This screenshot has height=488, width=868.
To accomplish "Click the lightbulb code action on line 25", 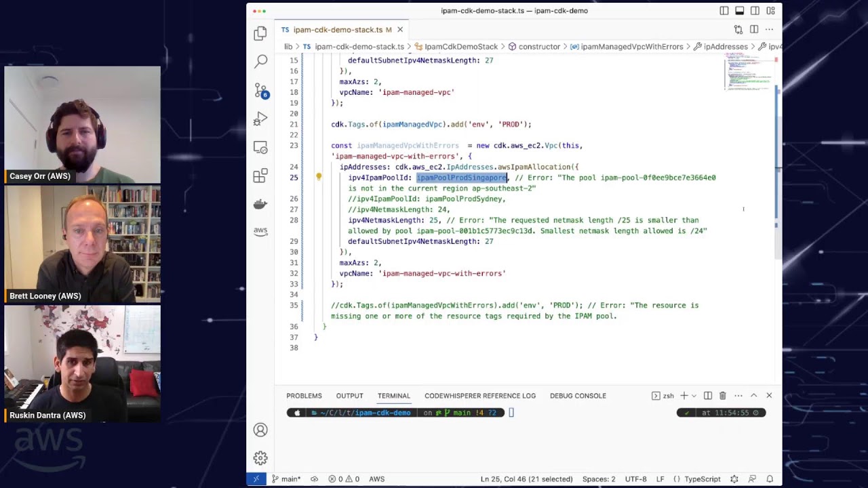I will (x=319, y=177).
